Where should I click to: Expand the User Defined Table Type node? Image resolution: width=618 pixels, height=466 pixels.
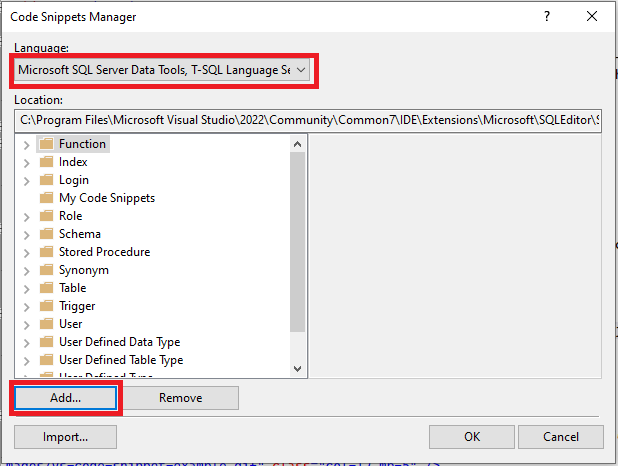click(26, 361)
